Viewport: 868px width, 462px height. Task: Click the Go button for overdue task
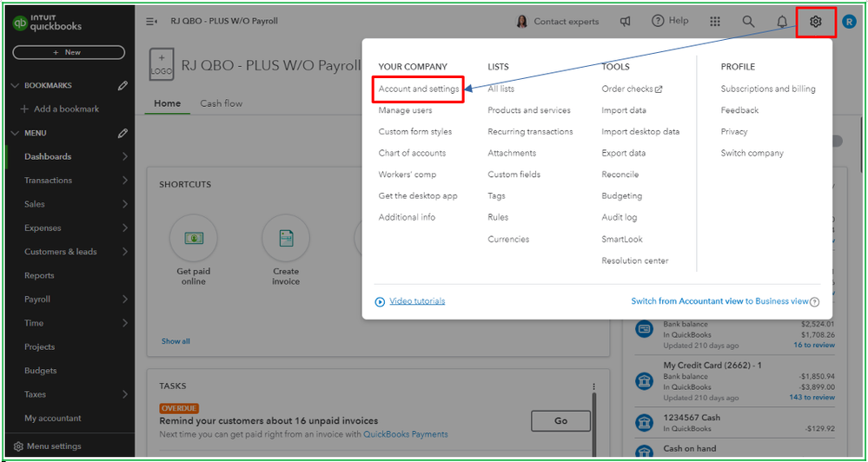coord(560,421)
